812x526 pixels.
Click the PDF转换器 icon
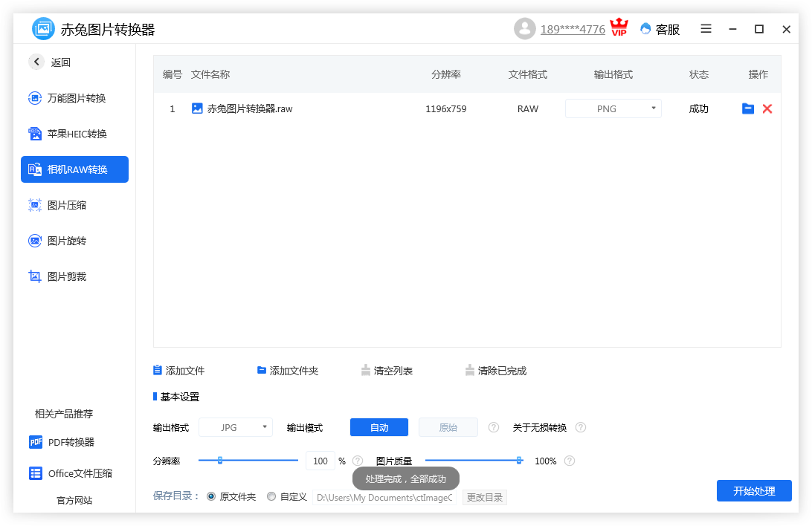pyautogui.click(x=36, y=442)
